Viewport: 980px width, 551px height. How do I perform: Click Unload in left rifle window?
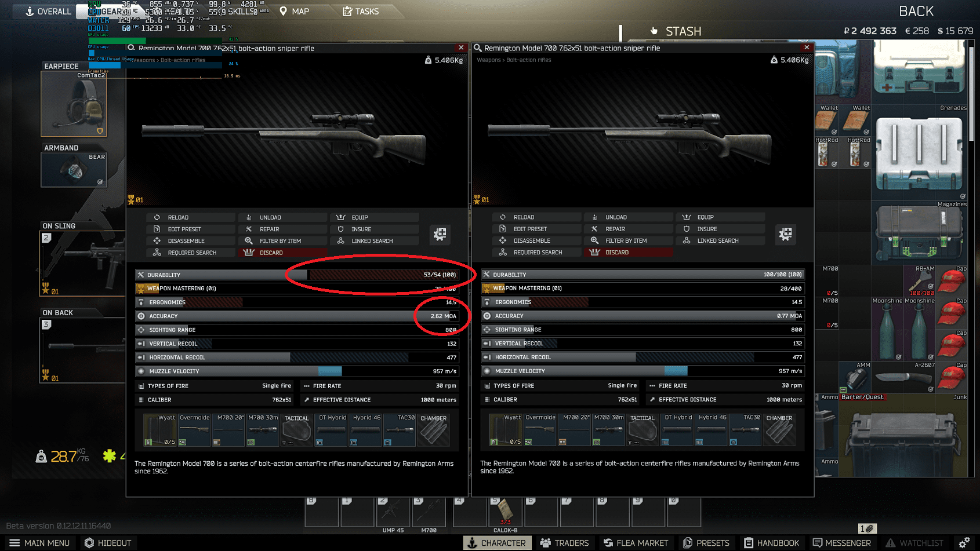283,217
